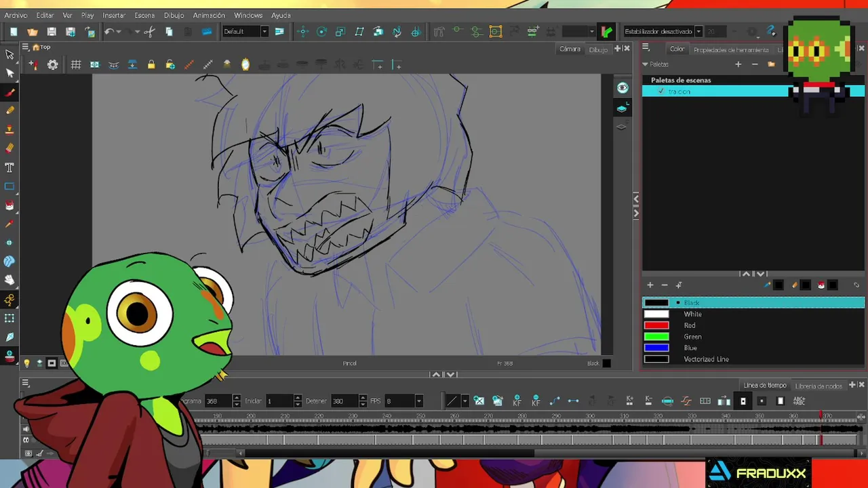Viewport: 868px width, 488px height.
Task: Open the Undo history dropdown arrow
Action: (119, 32)
